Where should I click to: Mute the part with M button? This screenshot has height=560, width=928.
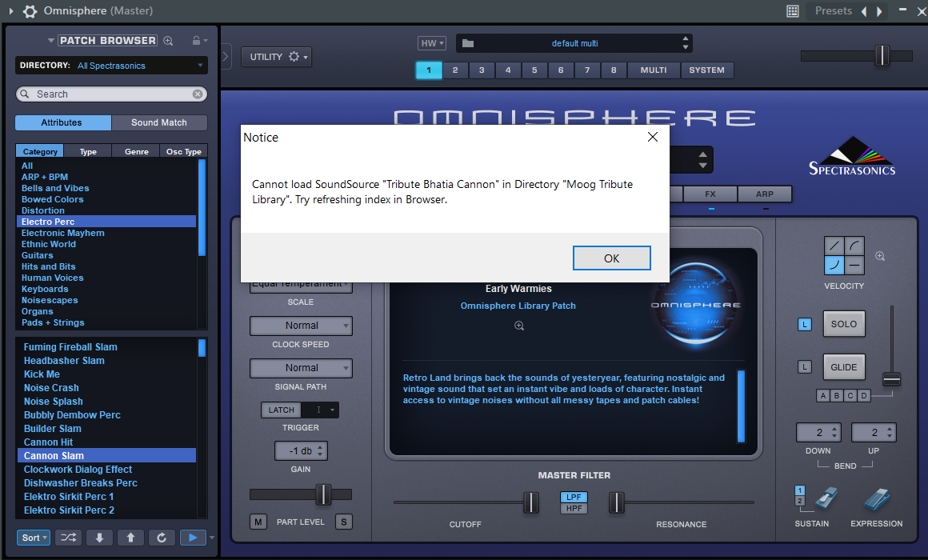(x=258, y=522)
